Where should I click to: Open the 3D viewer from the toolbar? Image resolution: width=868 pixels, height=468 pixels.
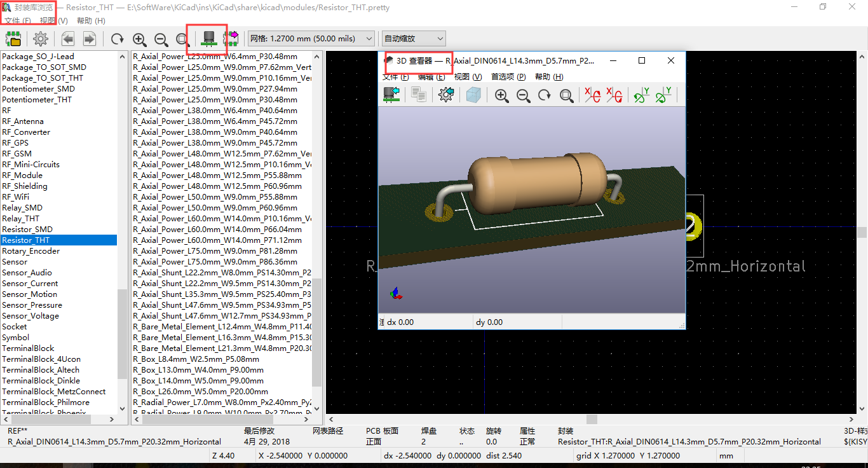pyautogui.click(x=208, y=38)
